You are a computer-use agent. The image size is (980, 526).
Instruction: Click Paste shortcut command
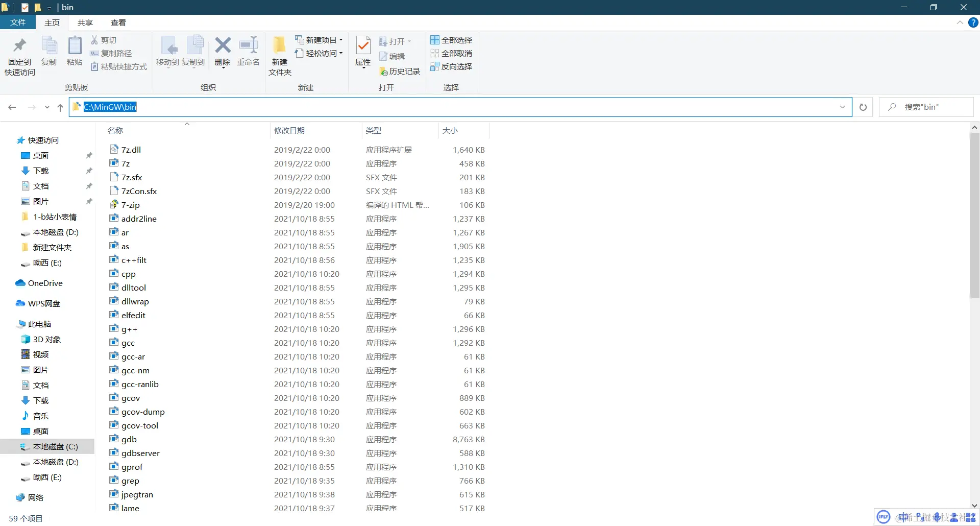coord(119,66)
